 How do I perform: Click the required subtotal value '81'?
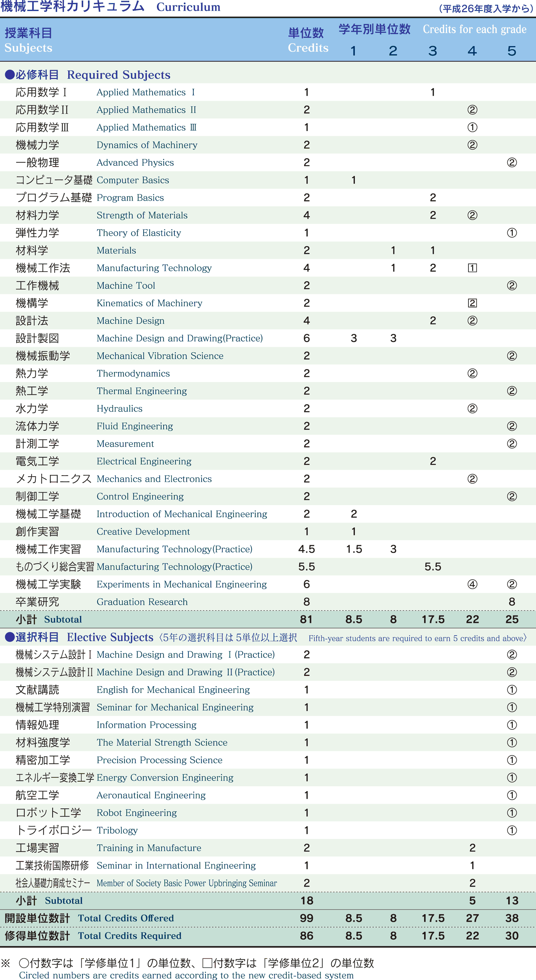(x=306, y=620)
